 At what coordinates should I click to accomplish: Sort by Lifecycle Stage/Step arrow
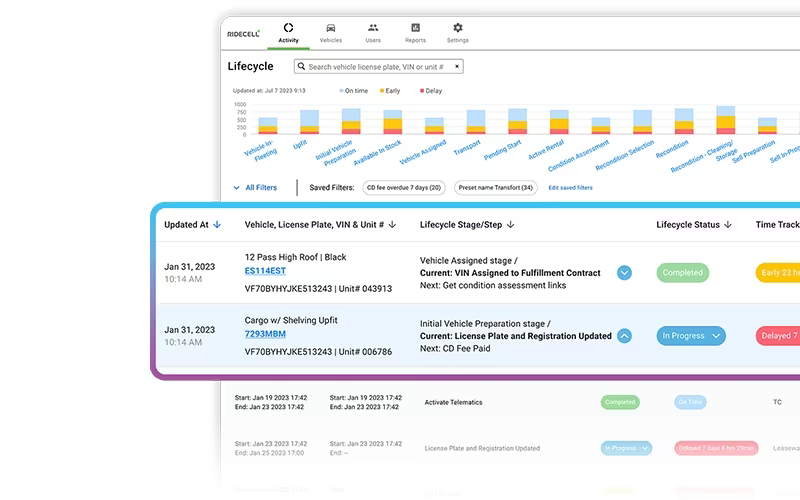[510, 224]
